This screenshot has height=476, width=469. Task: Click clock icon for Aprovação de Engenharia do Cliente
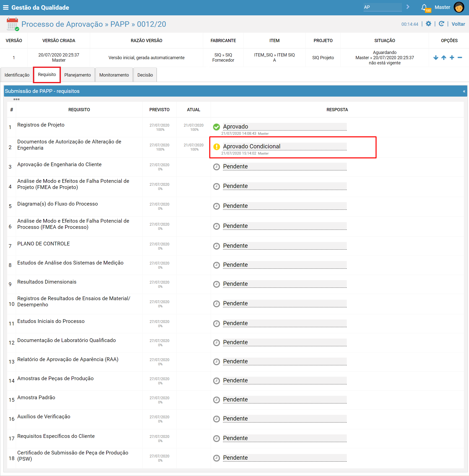tap(217, 167)
